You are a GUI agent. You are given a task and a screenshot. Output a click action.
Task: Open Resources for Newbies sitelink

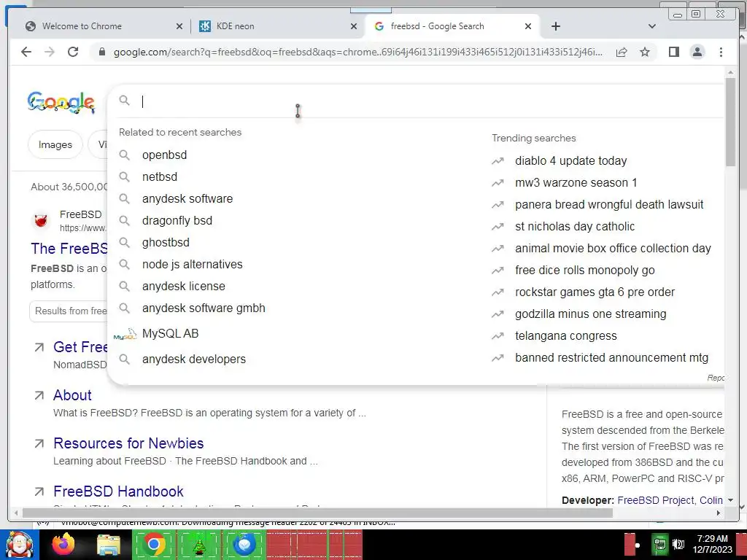coord(128,443)
